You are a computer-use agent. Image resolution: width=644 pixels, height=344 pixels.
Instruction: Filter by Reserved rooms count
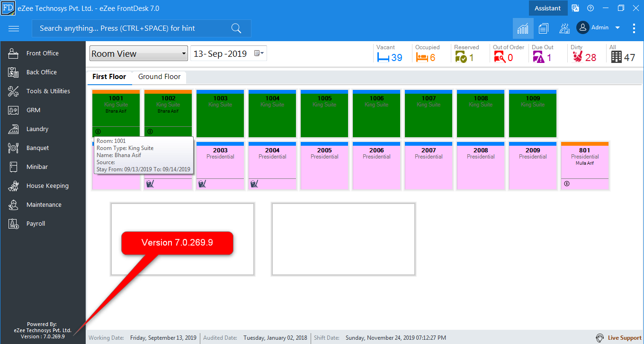click(466, 54)
